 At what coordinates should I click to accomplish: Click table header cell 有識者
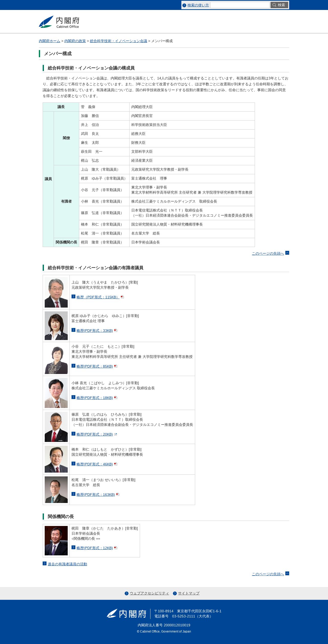coord(66,202)
